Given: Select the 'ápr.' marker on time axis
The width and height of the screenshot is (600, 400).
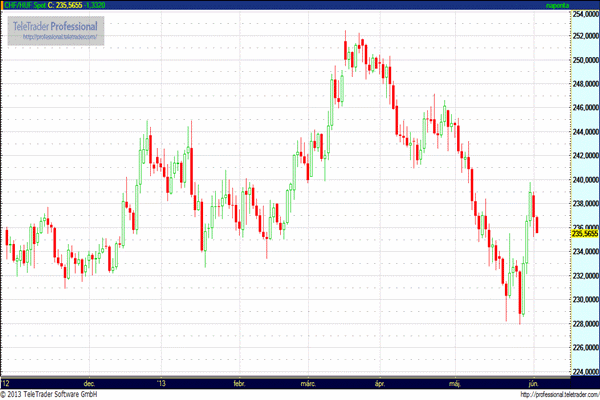Looking at the screenshot, I should pos(378,383).
